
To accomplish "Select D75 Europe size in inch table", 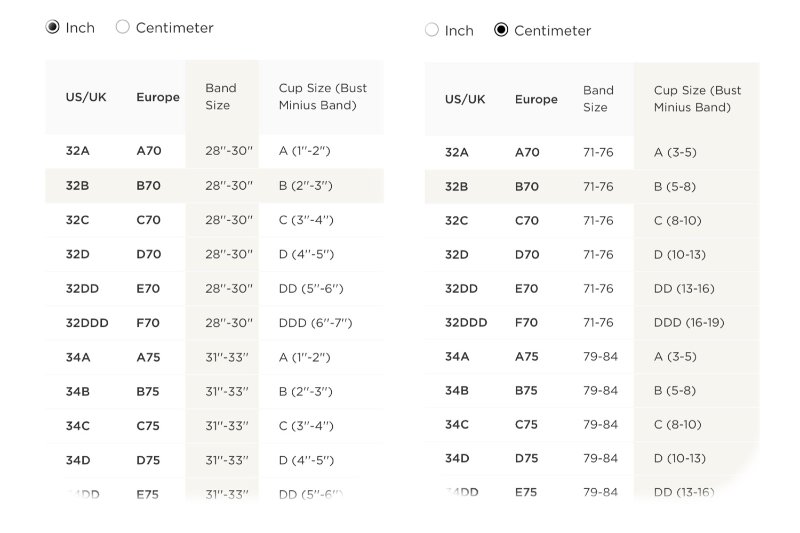I will (x=147, y=460).
